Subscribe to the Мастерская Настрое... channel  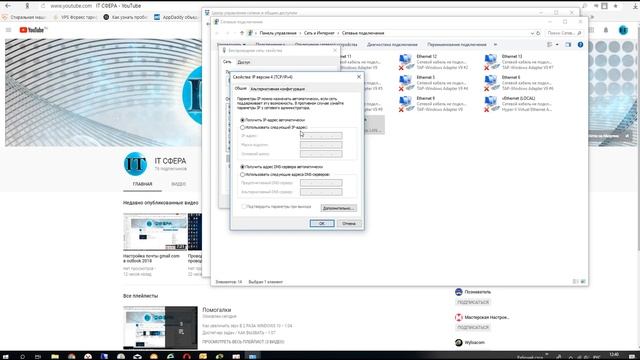473,327
